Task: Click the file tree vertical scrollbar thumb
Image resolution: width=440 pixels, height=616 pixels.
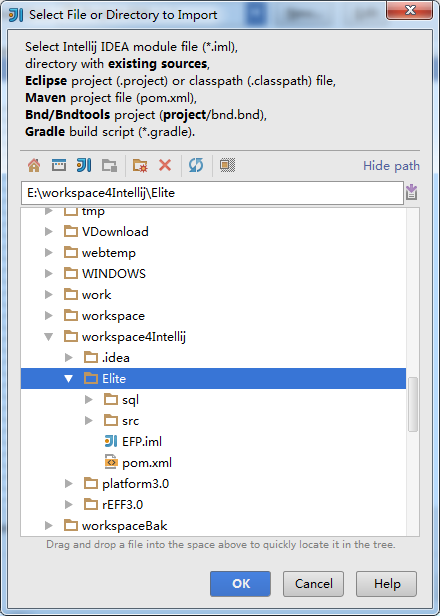Action: click(x=412, y=404)
